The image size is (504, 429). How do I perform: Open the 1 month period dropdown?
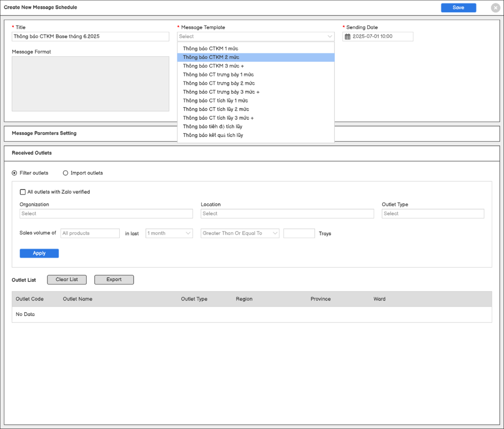(169, 233)
